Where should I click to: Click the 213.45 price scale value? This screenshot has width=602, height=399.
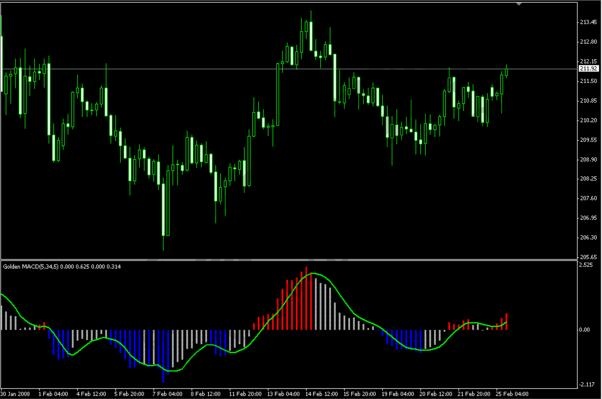pos(589,22)
